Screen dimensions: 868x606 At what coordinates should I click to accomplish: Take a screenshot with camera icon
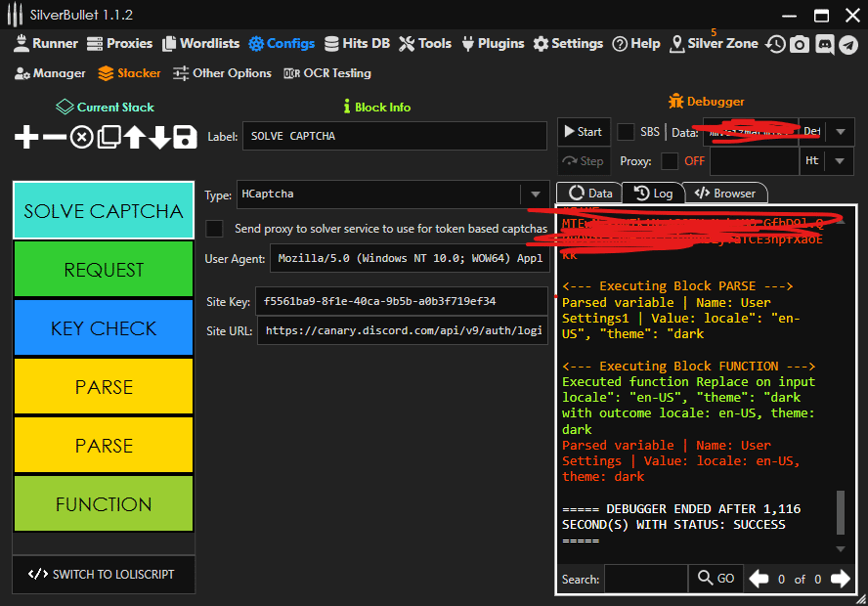click(x=800, y=44)
